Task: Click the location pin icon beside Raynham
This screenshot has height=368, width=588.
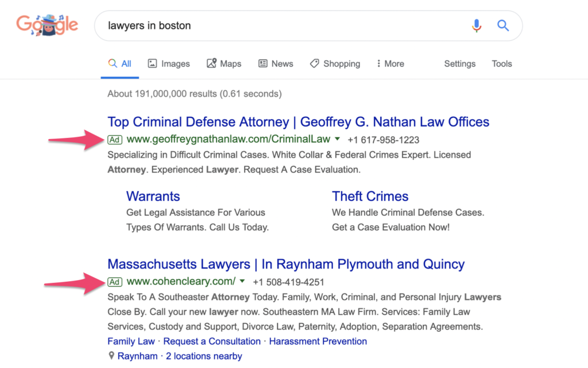Action: click(111, 355)
